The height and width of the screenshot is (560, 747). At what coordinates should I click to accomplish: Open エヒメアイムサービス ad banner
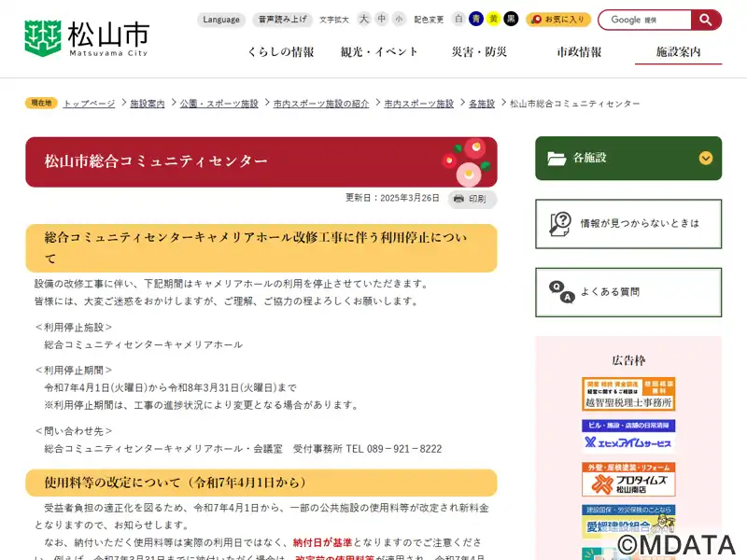pos(628,436)
